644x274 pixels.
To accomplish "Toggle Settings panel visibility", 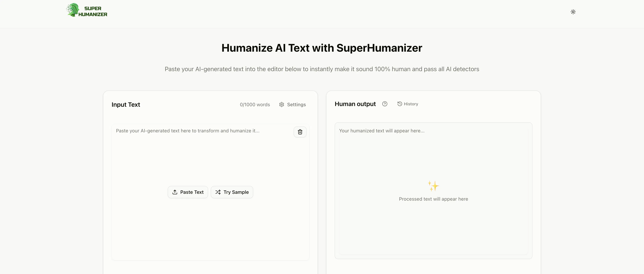I will (x=293, y=105).
